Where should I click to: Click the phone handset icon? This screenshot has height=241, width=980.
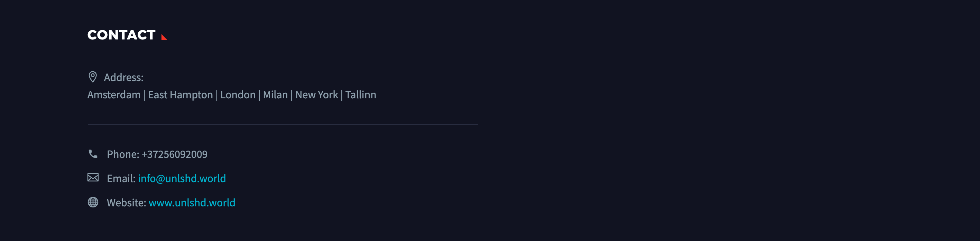pos(93,154)
